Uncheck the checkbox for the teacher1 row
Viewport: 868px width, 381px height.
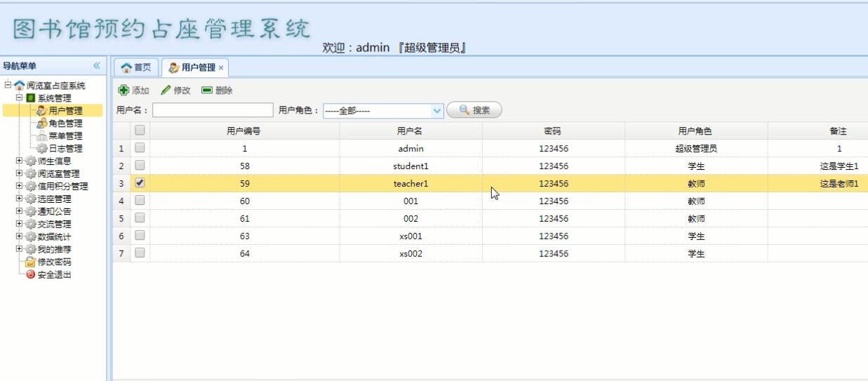[140, 183]
